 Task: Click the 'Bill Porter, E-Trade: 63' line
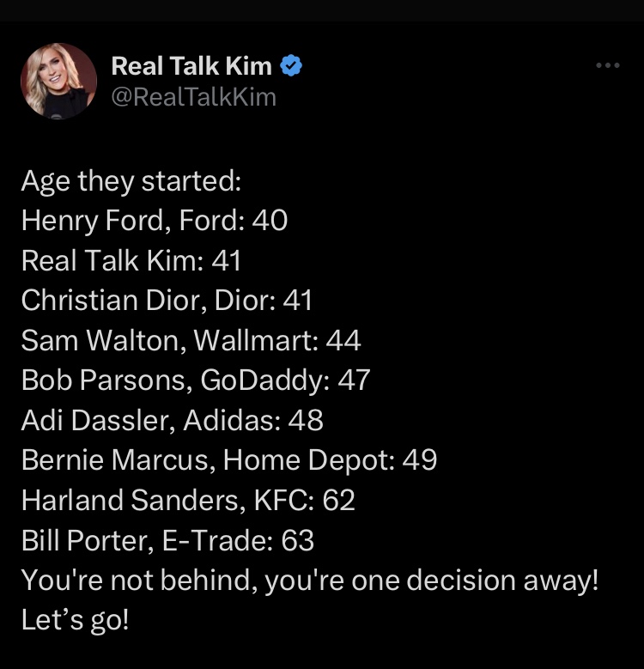coord(167,540)
